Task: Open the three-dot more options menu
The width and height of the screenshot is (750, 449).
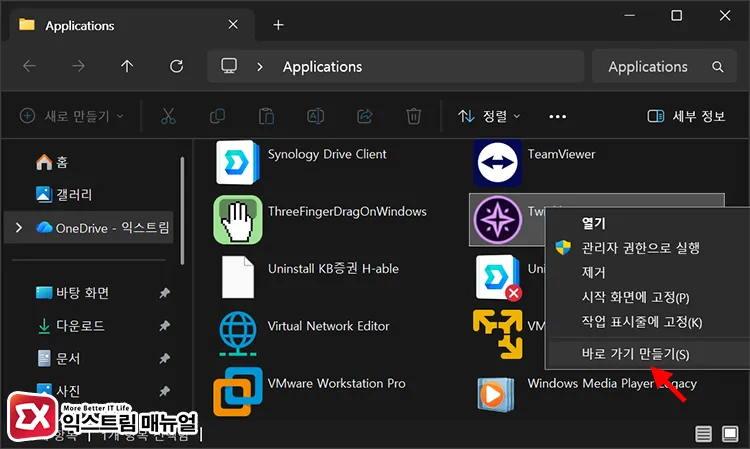Action: coord(558,116)
